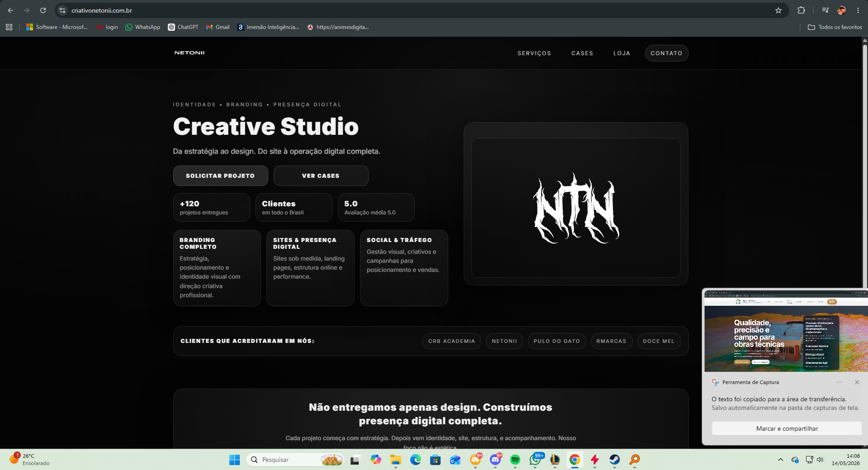The height and width of the screenshot is (470, 868).
Task: Open the clock and date panel
Action: [x=846, y=460]
